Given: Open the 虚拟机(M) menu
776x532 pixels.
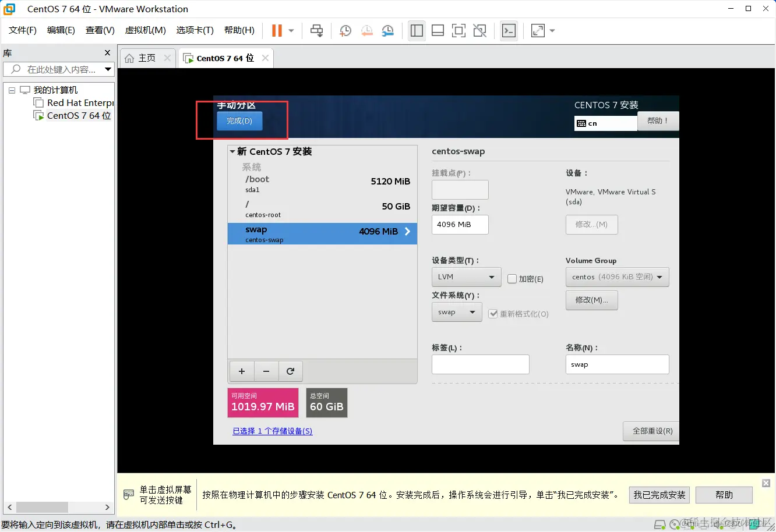Looking at the screenshot, I should [x=146, y=30].
